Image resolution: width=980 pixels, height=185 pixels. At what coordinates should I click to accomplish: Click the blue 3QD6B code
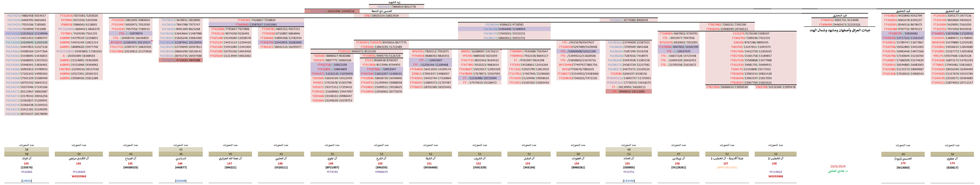pos(180,181)
